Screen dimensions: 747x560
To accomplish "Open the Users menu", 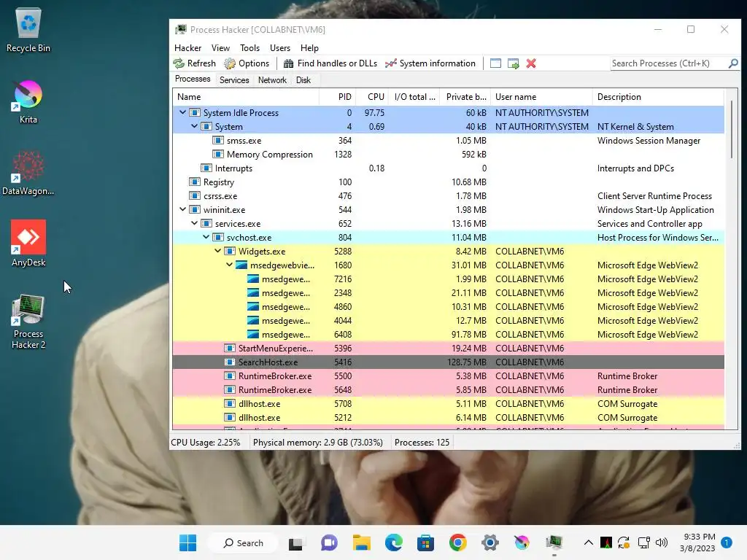I will pos(280,48).
